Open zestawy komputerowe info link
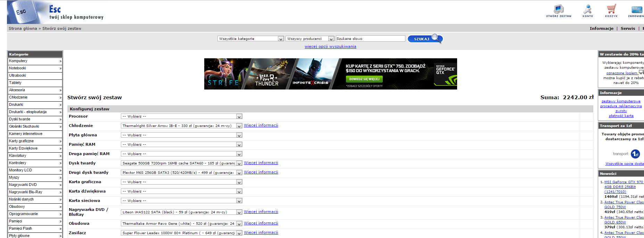 [621, 101]
